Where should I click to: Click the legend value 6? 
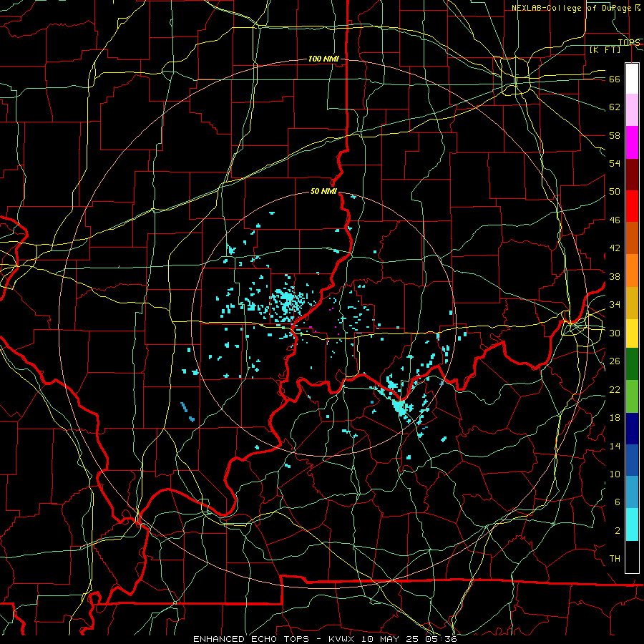[x=617, y=502]
